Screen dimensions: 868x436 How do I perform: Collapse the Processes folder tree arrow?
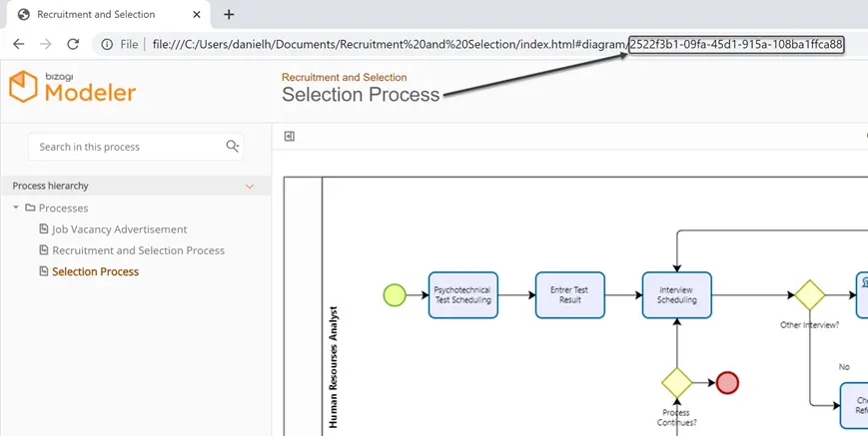tap(16, 208)
